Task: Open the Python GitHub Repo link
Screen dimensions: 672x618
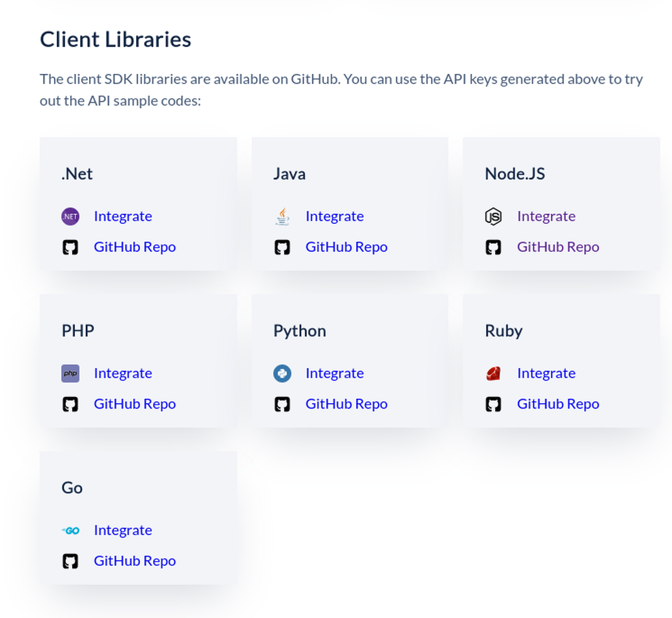Action: 346,404
